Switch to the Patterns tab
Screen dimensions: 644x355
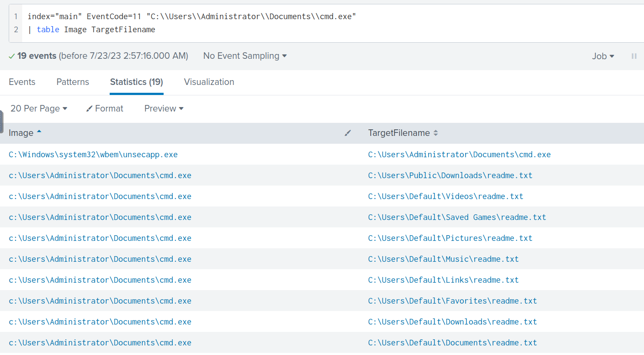(x=73, y=82)
